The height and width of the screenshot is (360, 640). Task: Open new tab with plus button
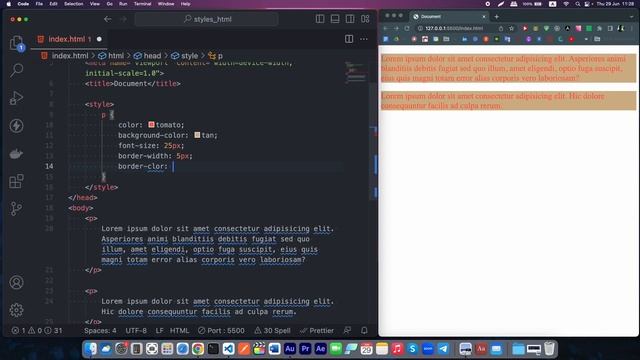(x=496, y=17)
